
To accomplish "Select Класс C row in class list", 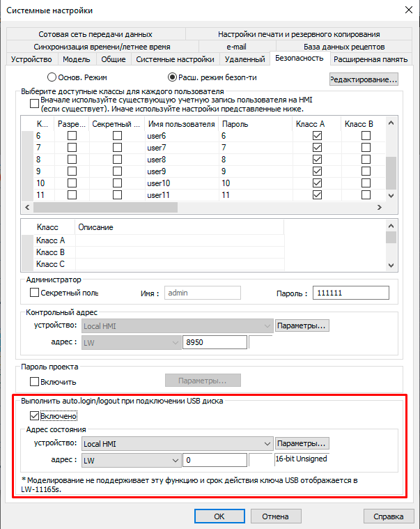I will (153, 264).
